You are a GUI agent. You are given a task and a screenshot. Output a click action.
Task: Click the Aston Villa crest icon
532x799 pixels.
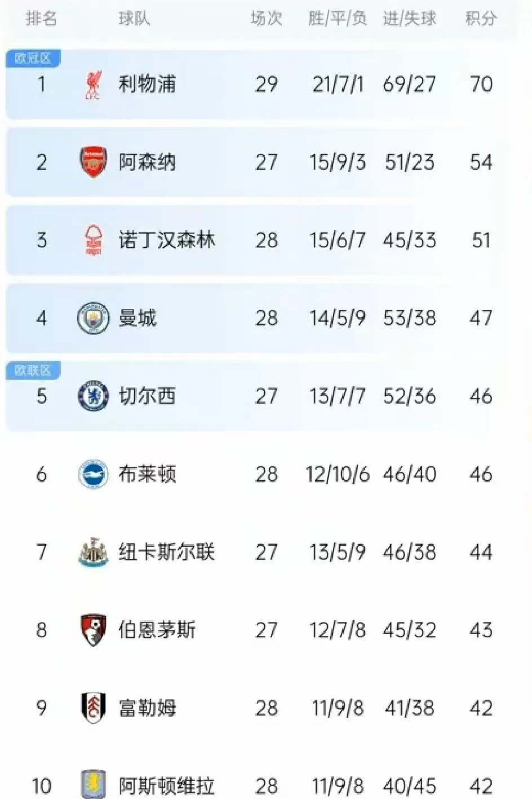(93, 784)
